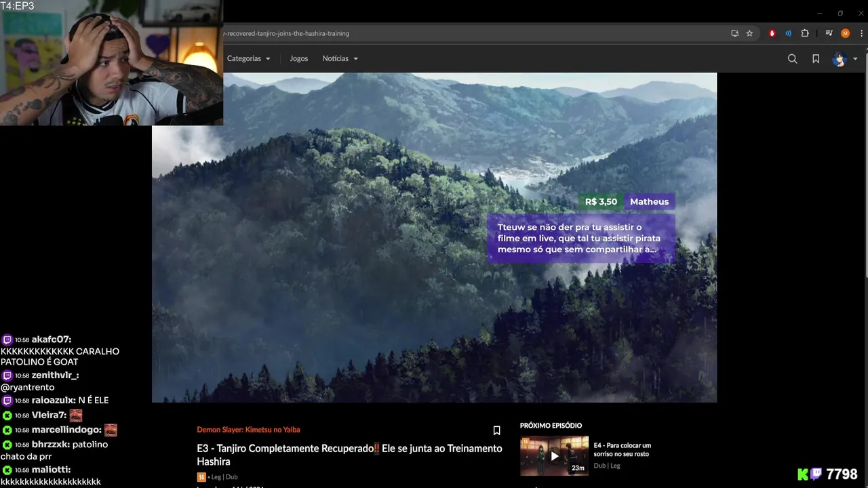Add episode to watchlist via bookmark icon
This screenshot has height=488, width=868.
pos(496,430)
